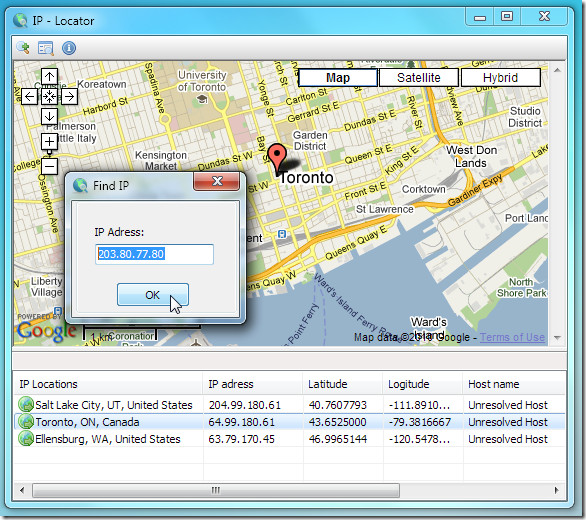586x520 pixels.
Task: Zoom out the map with minus button
Action: click(x=49, y=166)
